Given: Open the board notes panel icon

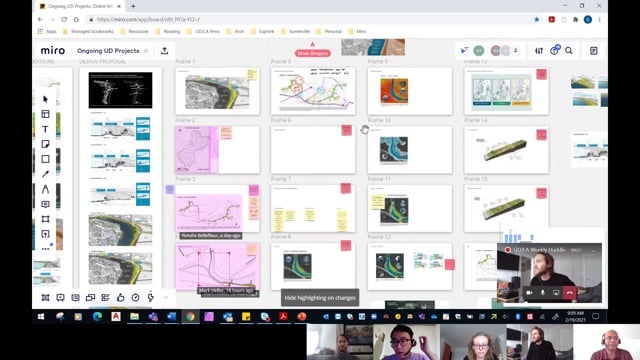Looking at the screenshot, I should 594,51.
